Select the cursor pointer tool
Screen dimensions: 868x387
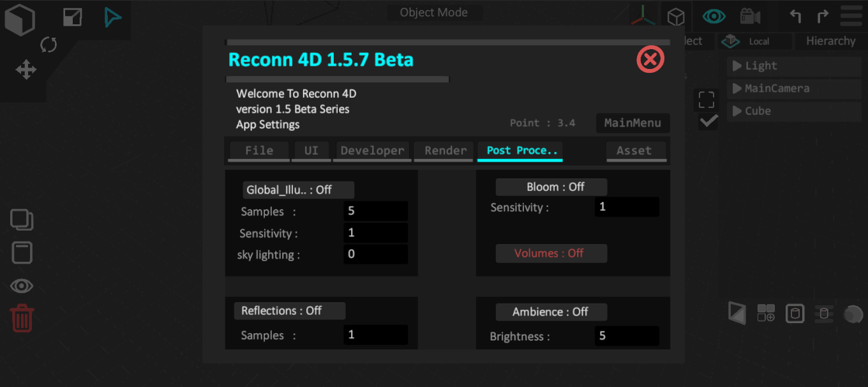pos(112,17)
